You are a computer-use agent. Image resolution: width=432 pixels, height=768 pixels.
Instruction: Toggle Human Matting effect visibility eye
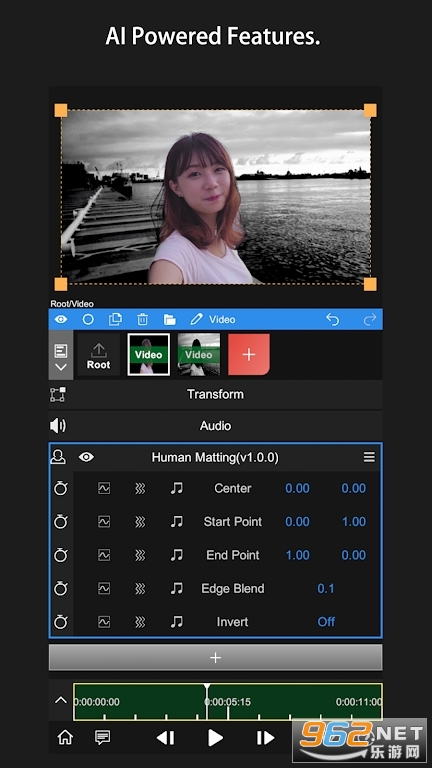[86, 457]
